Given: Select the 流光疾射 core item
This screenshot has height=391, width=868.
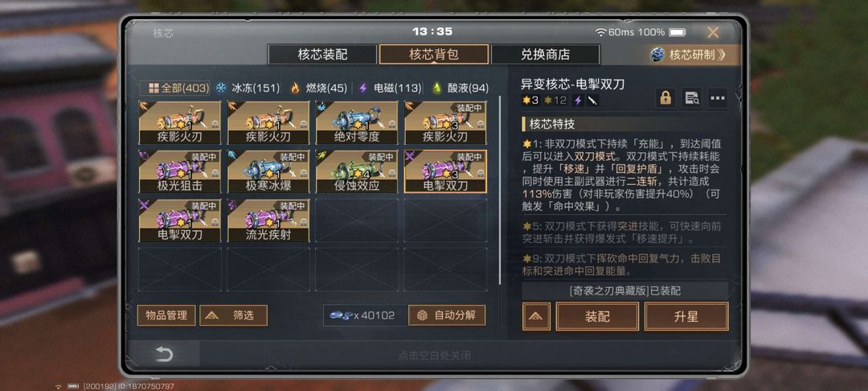Looking at the screenshot, I should (x=268, y=220).
